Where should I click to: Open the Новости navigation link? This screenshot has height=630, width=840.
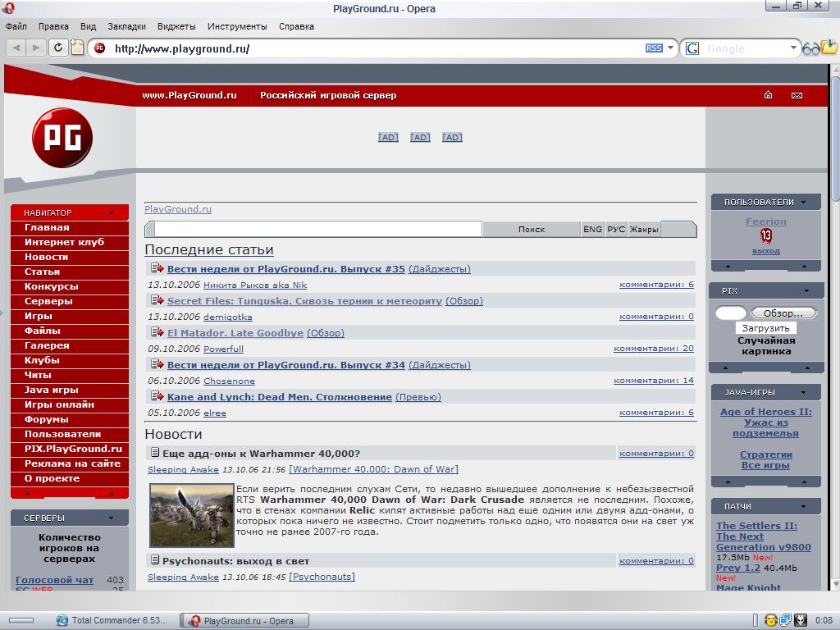click(x=46, y=257)
